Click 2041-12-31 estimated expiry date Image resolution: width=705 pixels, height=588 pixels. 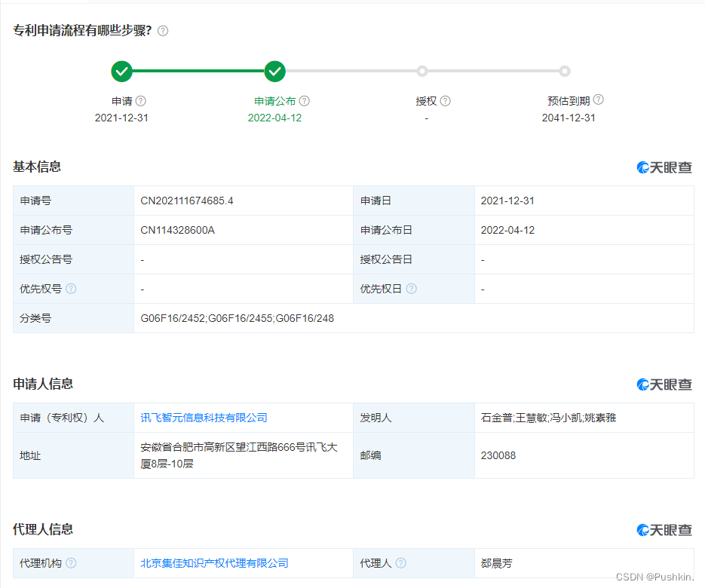(569, 118)
